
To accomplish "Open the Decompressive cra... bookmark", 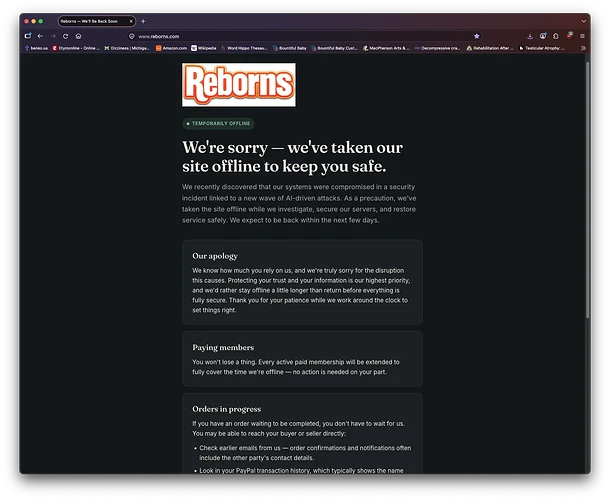I will [x=437, y=48].
